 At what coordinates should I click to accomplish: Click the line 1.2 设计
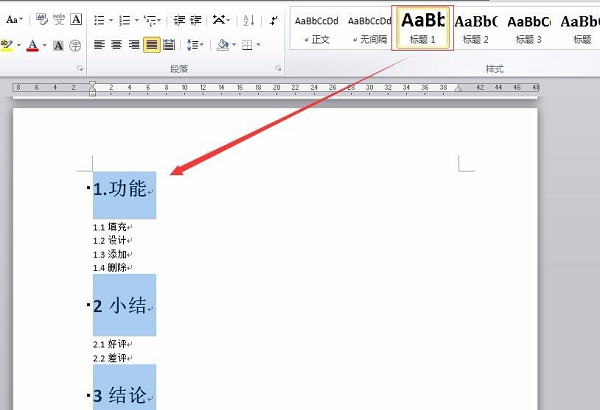(112, 240)
